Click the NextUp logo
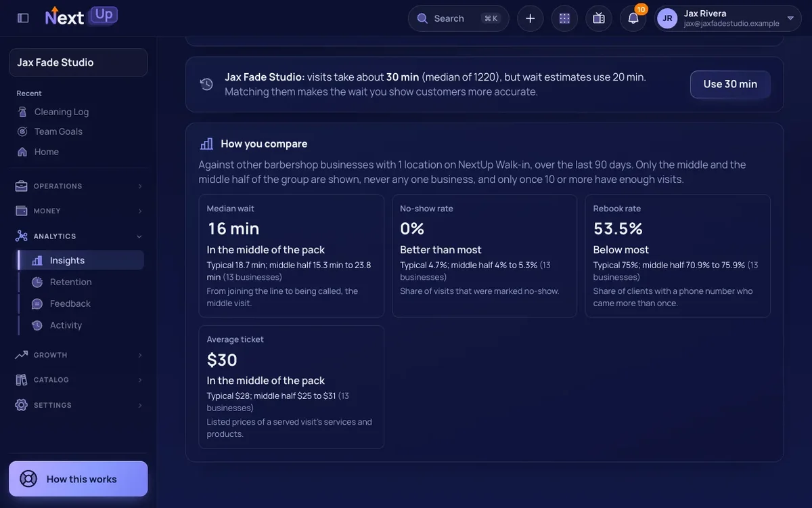The width and height of the screenshot is (812, 508). [81, 16]
